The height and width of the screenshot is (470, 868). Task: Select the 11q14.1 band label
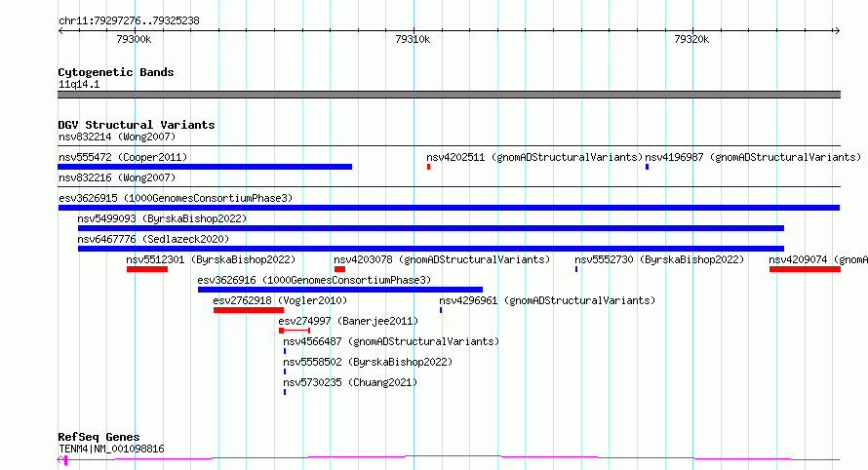79,84
